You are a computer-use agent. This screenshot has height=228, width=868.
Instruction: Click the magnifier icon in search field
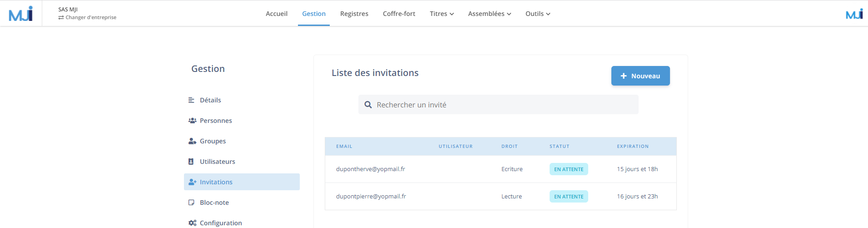tap(368, 105)
